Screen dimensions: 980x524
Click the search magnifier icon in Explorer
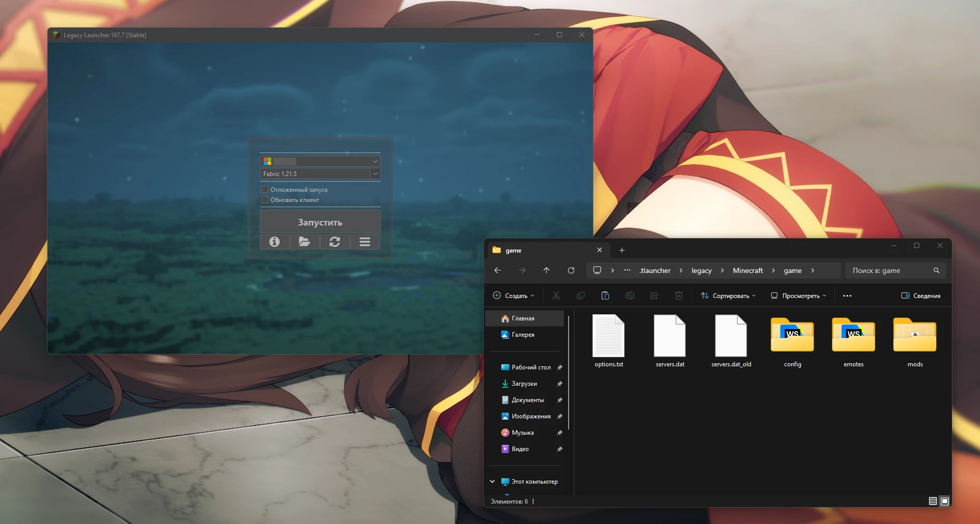click(937, 270)
